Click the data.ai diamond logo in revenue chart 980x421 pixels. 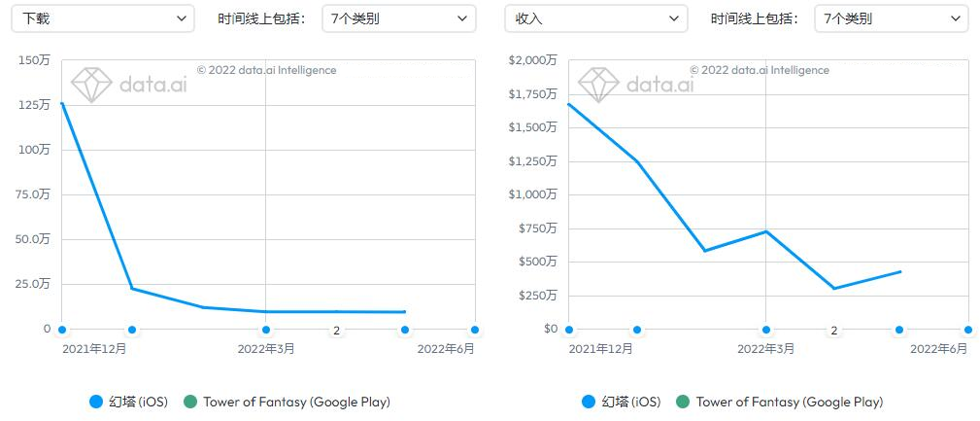tap(598, 85)
